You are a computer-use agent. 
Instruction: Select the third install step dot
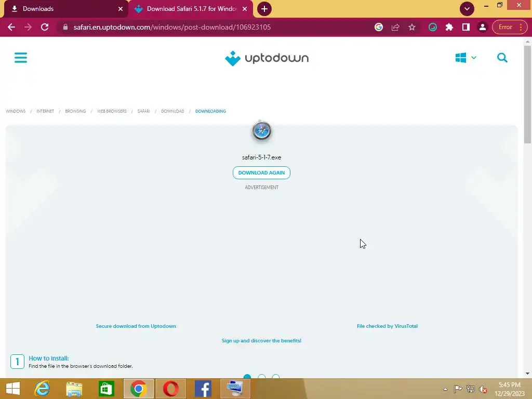click(x=276, y=377)
